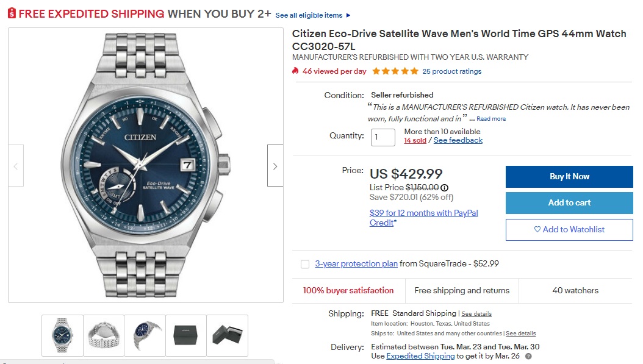Click the red shipping tag icon
This screenshot has height=364, width=643.
(x=12, y=13)
